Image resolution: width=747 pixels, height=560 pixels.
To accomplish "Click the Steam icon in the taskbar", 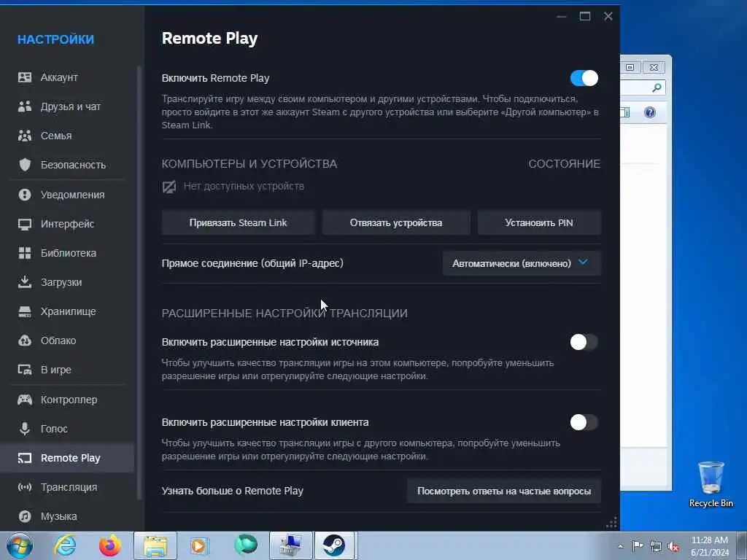I will 334,545.
